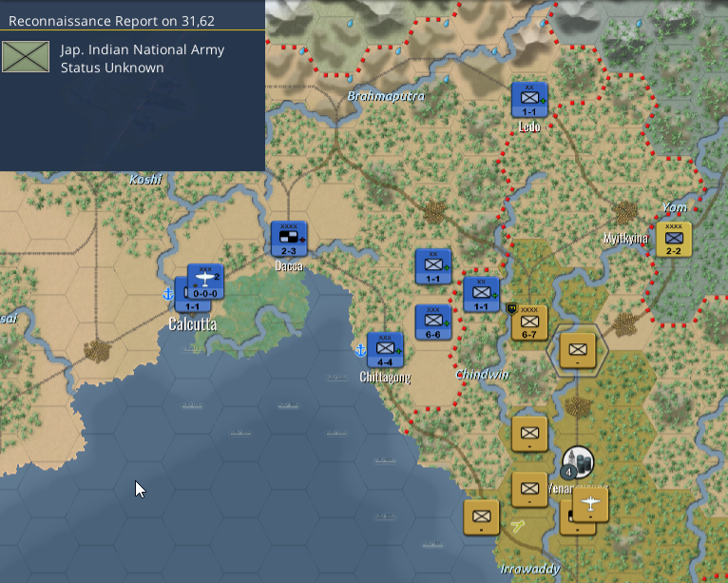Click the Brahmaputra river label
This screenshot has width=728, height=583.
point(386,96)
